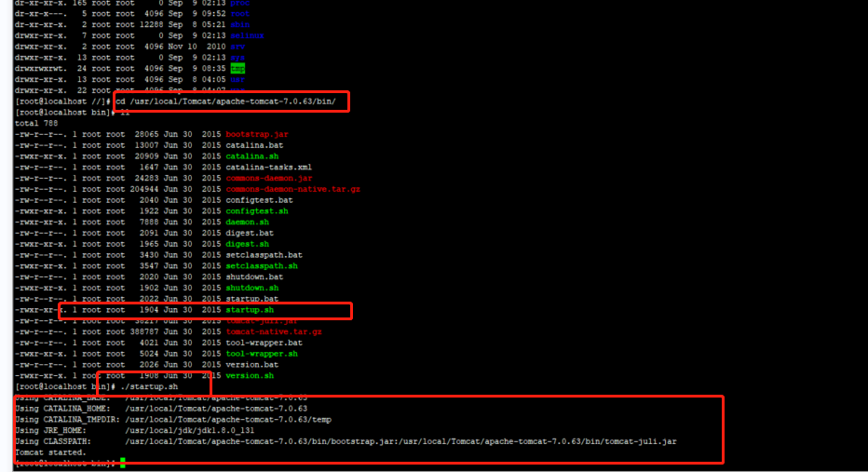This screenshot has height=472, width=868.
Task: Select the /usr/local/jdk/jdk1.8.0_131 path
Action: (189, 430)
